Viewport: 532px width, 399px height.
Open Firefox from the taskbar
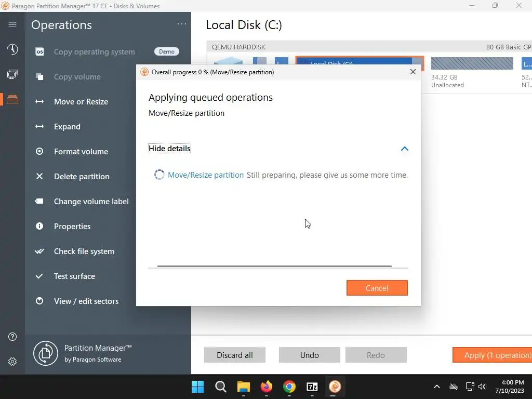point(267,387)
